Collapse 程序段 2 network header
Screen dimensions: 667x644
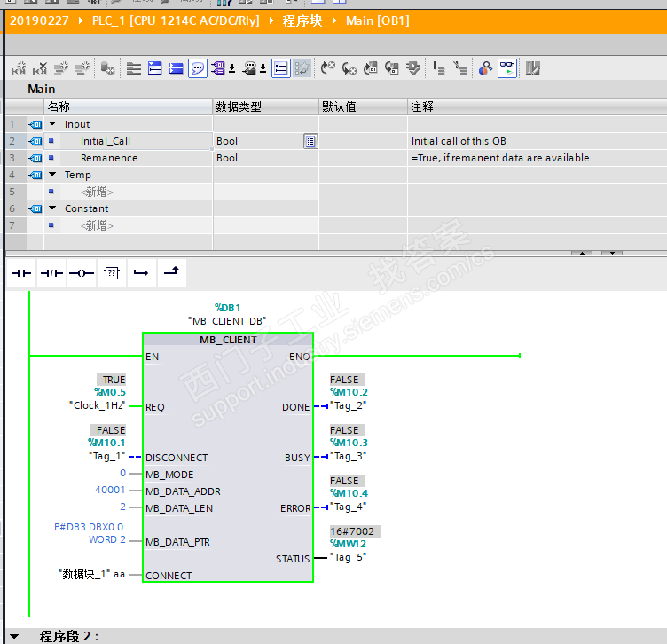click(x=13, y=636)
